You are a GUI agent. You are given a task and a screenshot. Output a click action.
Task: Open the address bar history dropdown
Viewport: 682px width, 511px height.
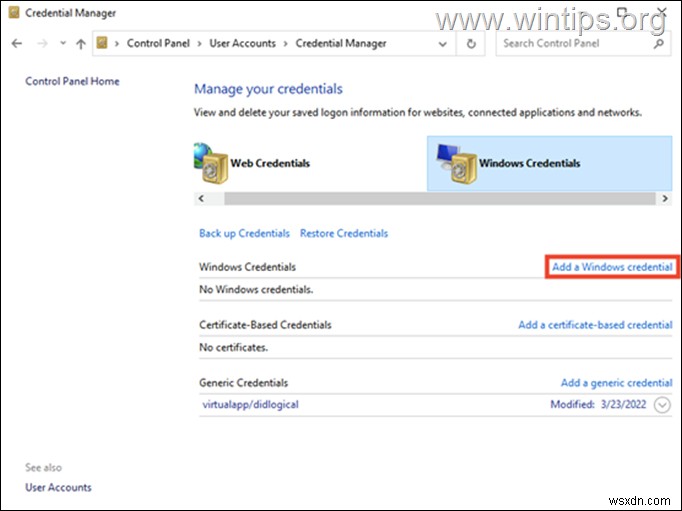[443, 44]
